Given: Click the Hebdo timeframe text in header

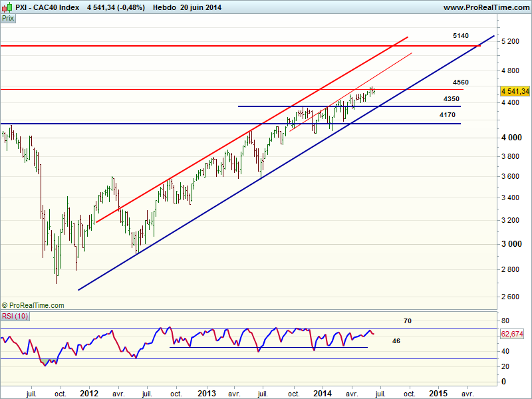Looking at the screenshot, I should pyautogui.click(x=164, y=7).
